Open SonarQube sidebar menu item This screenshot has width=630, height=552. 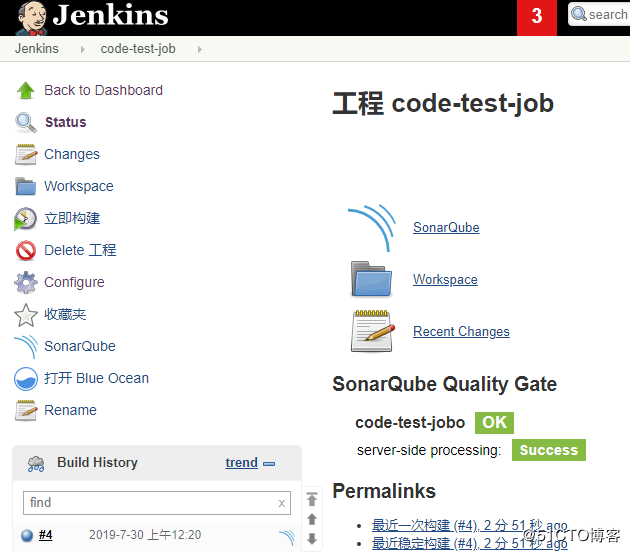80,346
